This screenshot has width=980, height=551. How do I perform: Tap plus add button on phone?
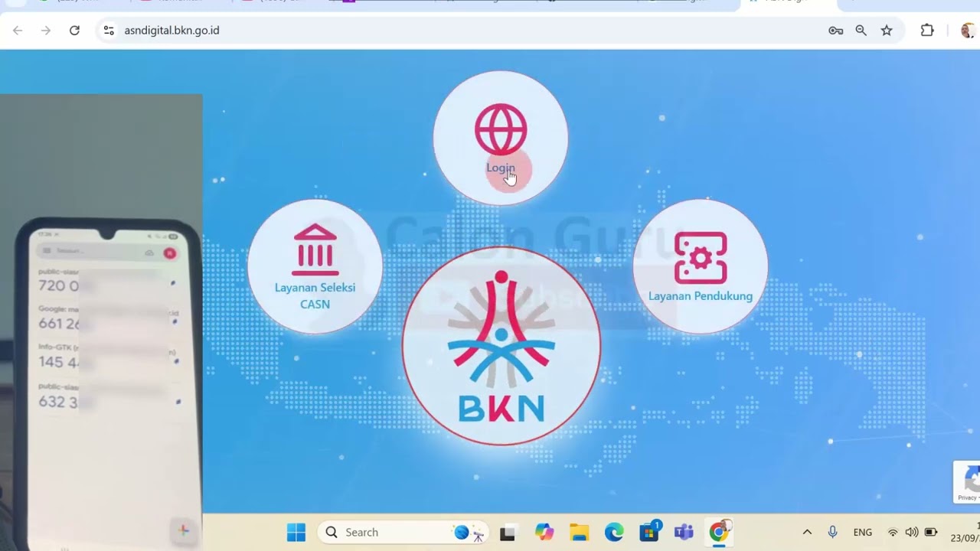(x=183, y=530)
